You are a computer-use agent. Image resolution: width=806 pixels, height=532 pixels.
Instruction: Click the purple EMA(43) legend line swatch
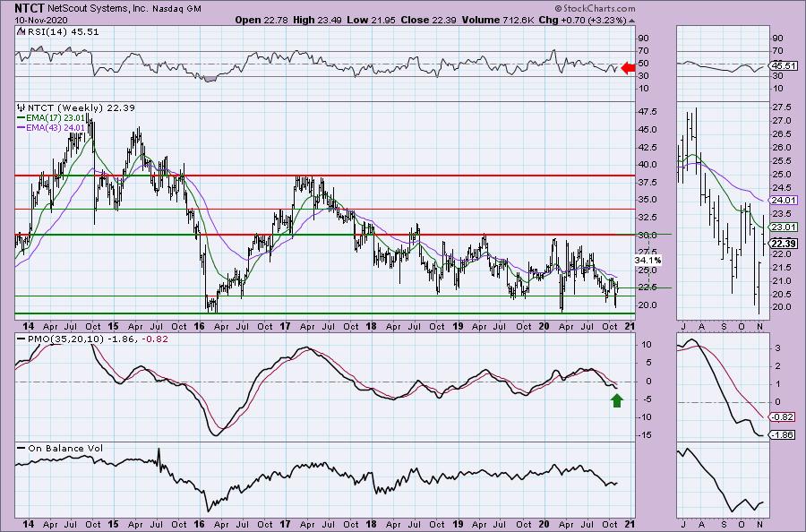tap(21, 127)
